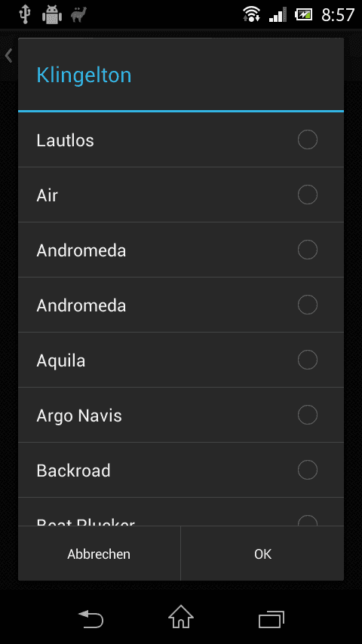
Task: Open the recent apps icon
Action: (271, 619)
